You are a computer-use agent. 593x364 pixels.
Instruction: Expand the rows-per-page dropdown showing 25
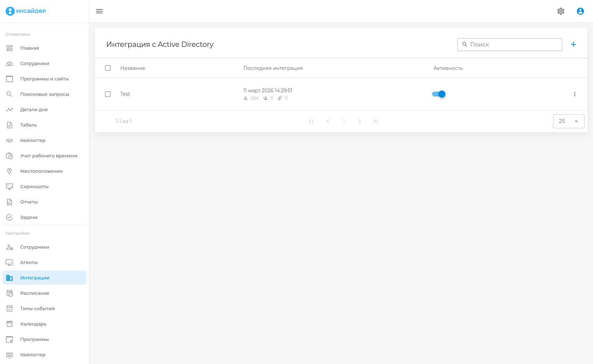point(569,121)
